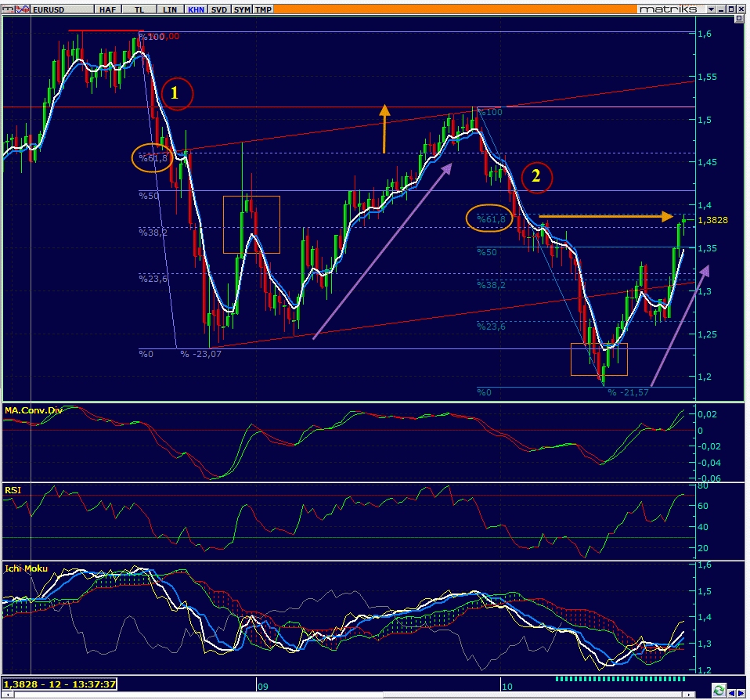Screen dimensions: 750x700
Task: Select the SYM toolbar item
Action: (243, 9)
